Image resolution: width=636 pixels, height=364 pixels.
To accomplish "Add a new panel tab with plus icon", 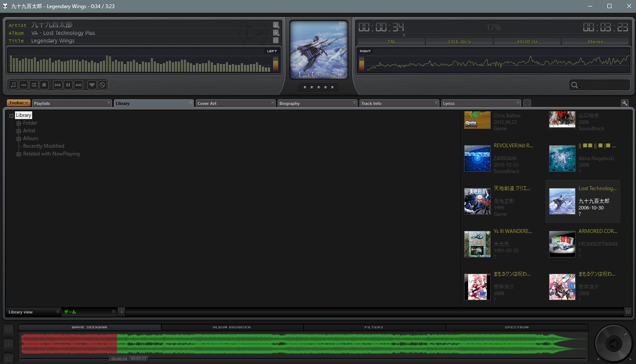I will click(x=527, y=103).
